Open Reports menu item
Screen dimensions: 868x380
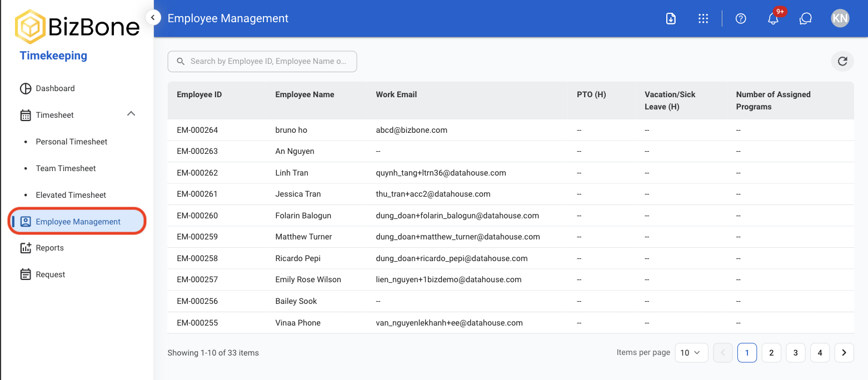(x=50, y=248)
